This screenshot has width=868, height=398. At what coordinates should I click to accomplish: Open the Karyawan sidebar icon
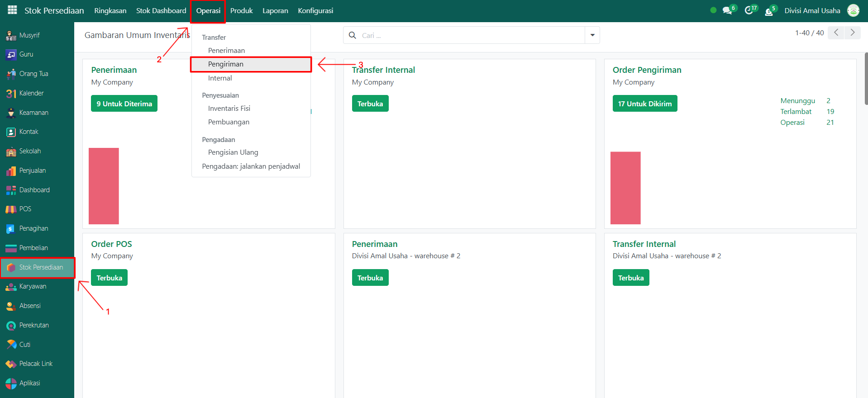pyautogui.click(x=11, y=287)
